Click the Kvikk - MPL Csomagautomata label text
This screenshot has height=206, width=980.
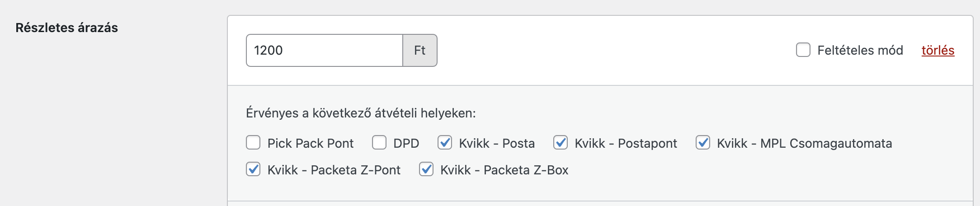[805, 144]
